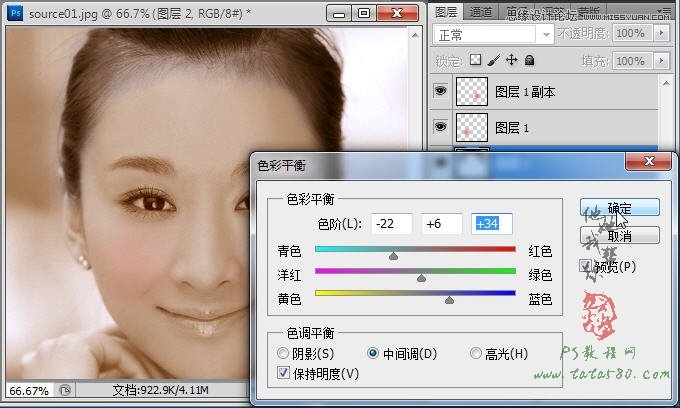Screen dimensions: 680x408
Task: Toggle 保持明度(V) preserve luminosity checkbox
Action: pyautogui.click(x=283, y=373)
